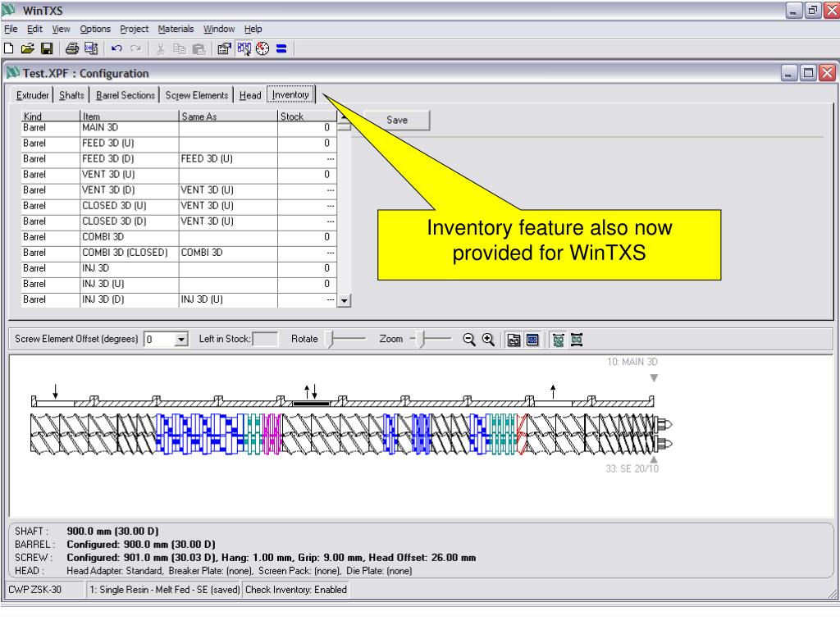Click the greyed Redo arrow icon
The height and width of the screenshot is (630, 840).
pos(136,48)
